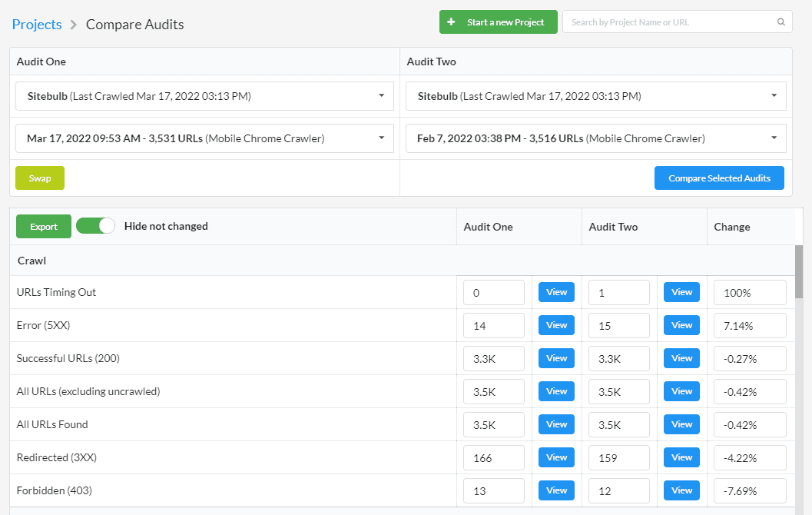
Task: View Audit Two Successful URLs (200)
Action: (682, 358)
